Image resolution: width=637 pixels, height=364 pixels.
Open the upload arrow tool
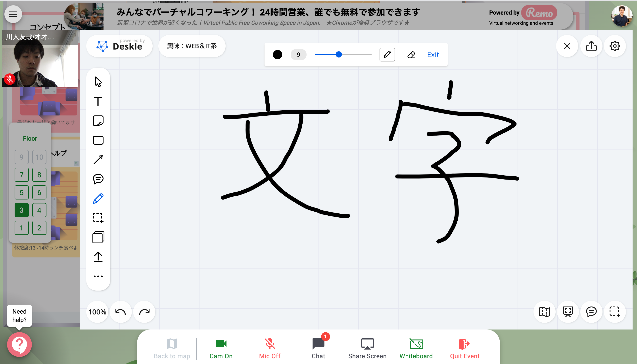(98, 257)
